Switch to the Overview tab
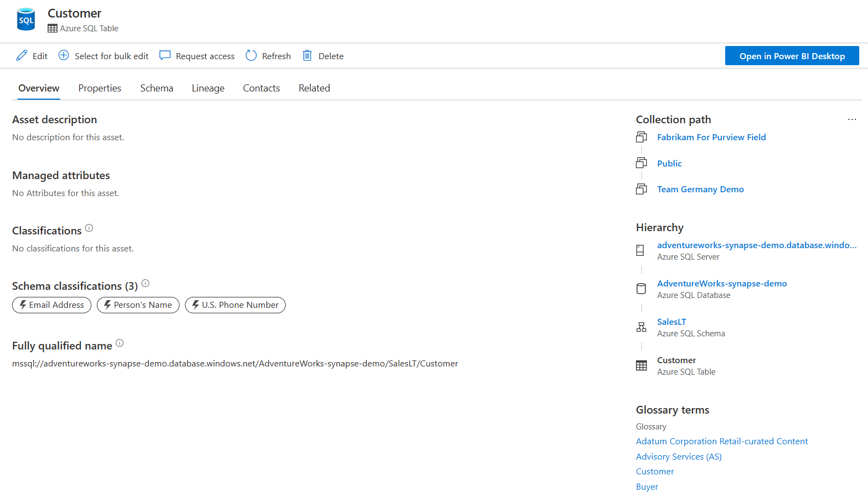This screenshot has width=868, height=499. tap(39, 88)
